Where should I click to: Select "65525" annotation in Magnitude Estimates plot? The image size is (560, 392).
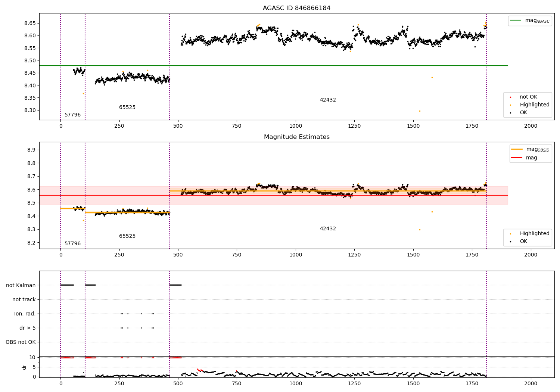click(x=127, y=236)
